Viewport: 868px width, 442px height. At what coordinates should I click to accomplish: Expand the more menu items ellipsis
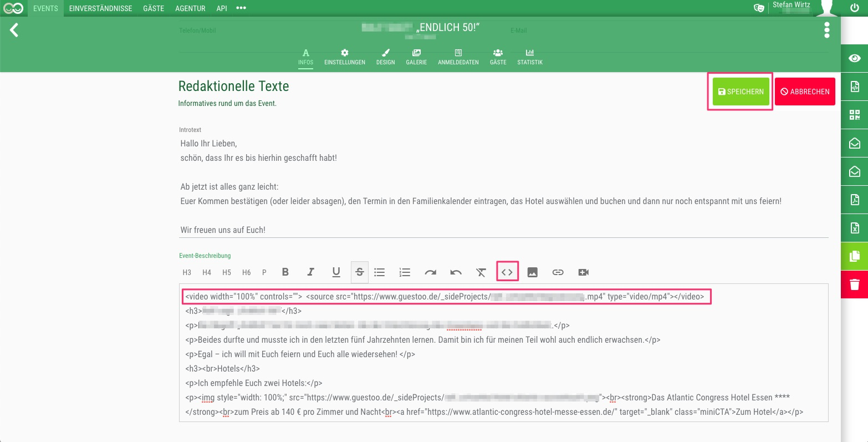click(241, 8)
